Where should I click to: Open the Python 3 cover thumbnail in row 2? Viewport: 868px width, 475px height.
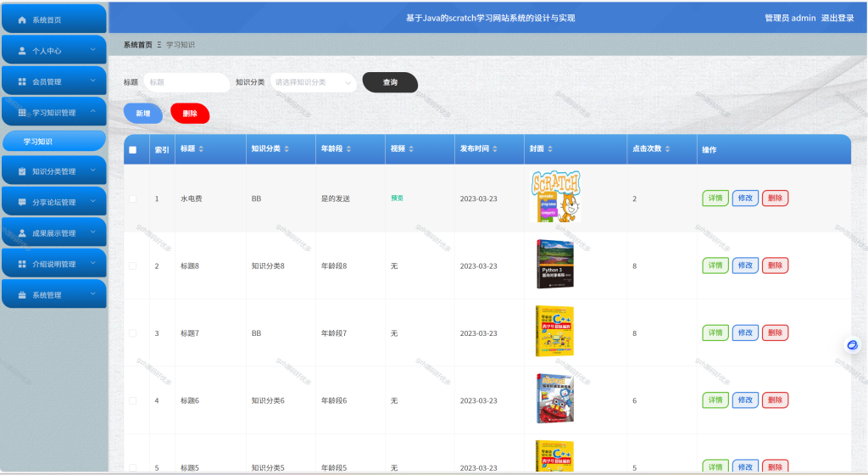click(x=555, y=264)
